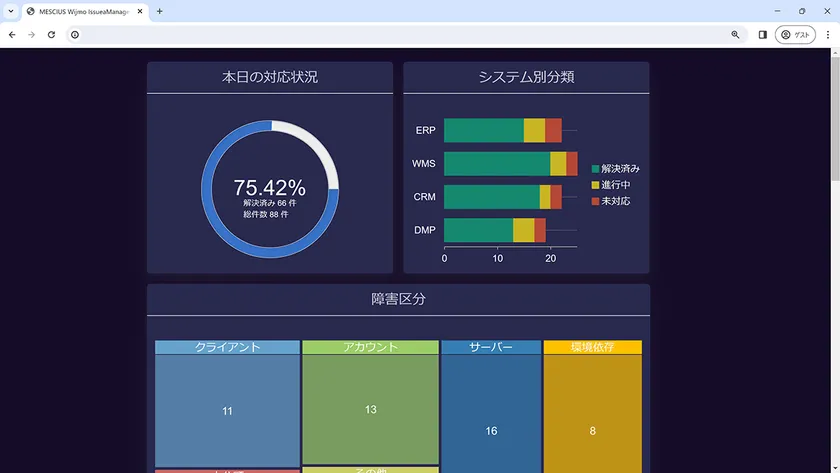The height and width of the screenshot is (473, 840).
Task: Open the guest profile button
Action: pyautogui.click(x=796, y=35)
